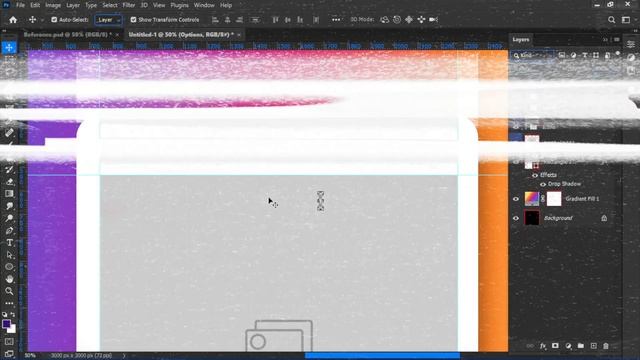Filter for shape layers
This screenshot has height=360, width=640.
[x=596, y=56]
